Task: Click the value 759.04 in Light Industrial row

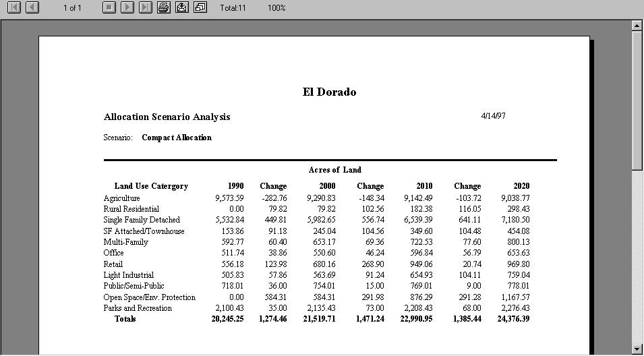Action: tap(519, 275)
